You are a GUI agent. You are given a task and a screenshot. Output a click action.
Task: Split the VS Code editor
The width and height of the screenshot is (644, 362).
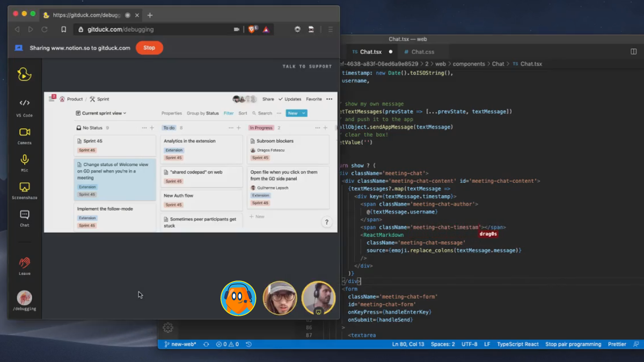(x=633, y=51)
